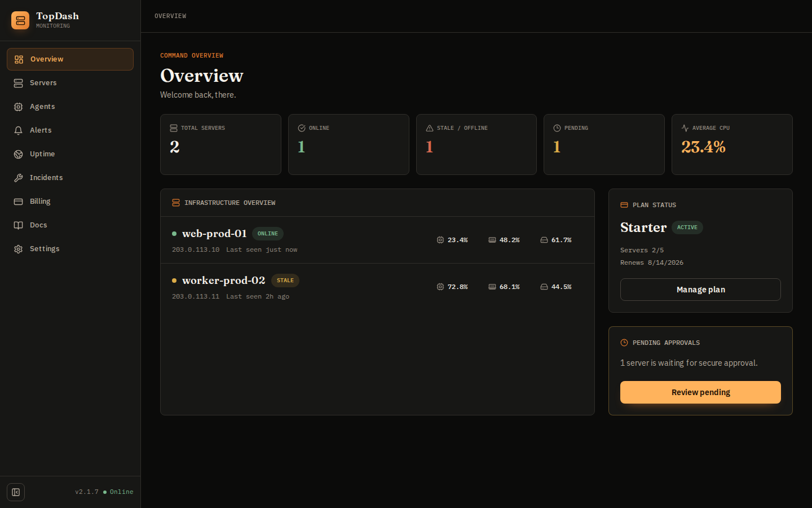Click the 'Servers 2/5' text
812x508 pixels.
pyautogui.click(x=642, y=250)
